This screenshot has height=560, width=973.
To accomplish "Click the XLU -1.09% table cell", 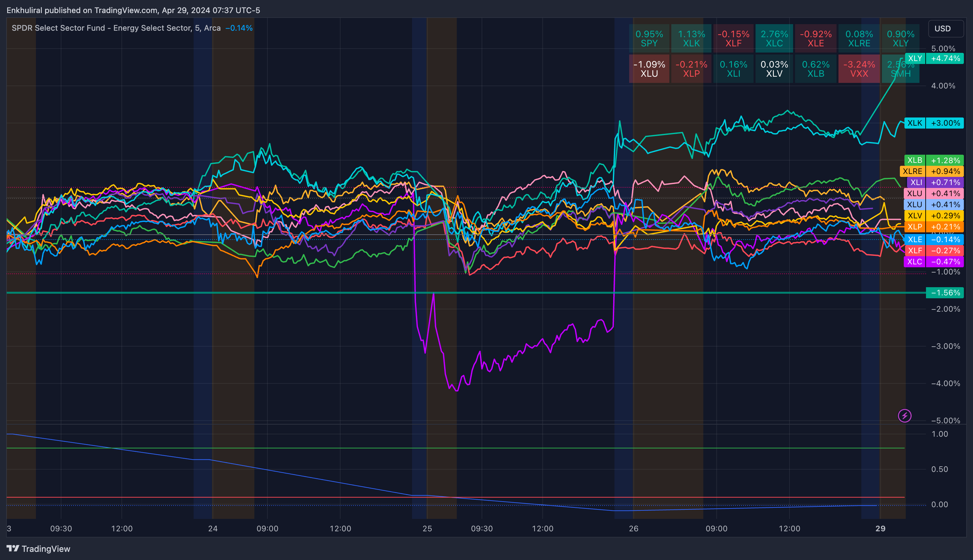I will pyautogui.click(x=649, y=69).
